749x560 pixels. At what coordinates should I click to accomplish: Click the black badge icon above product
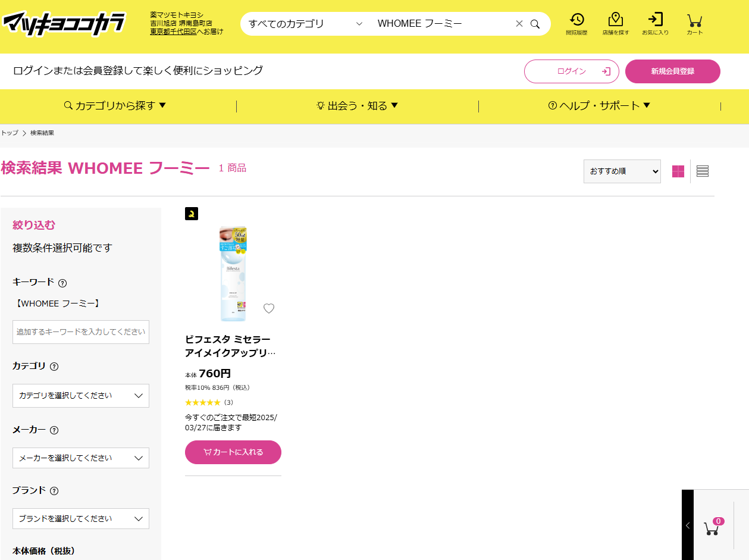192,214
